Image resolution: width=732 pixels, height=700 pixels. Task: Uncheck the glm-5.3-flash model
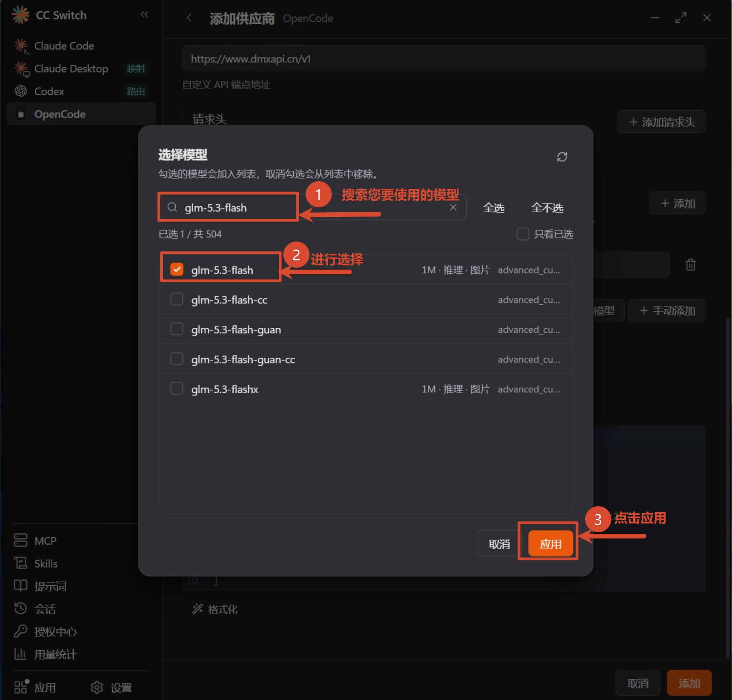(177, 269)
